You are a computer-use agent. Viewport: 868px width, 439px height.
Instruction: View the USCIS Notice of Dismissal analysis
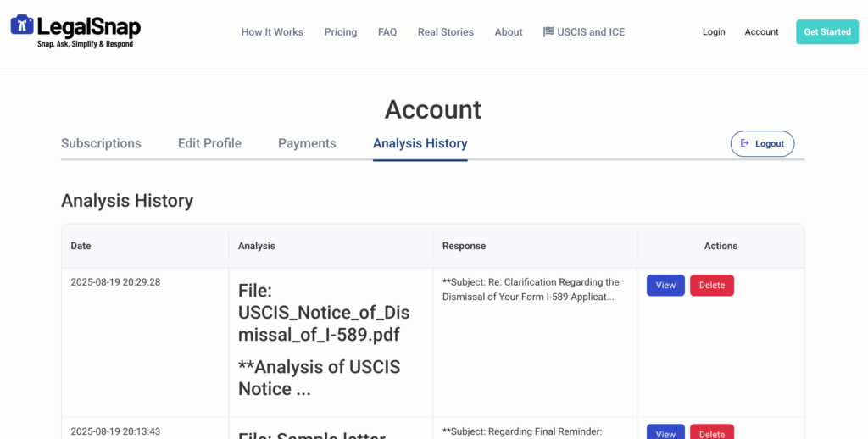[665, 286]
